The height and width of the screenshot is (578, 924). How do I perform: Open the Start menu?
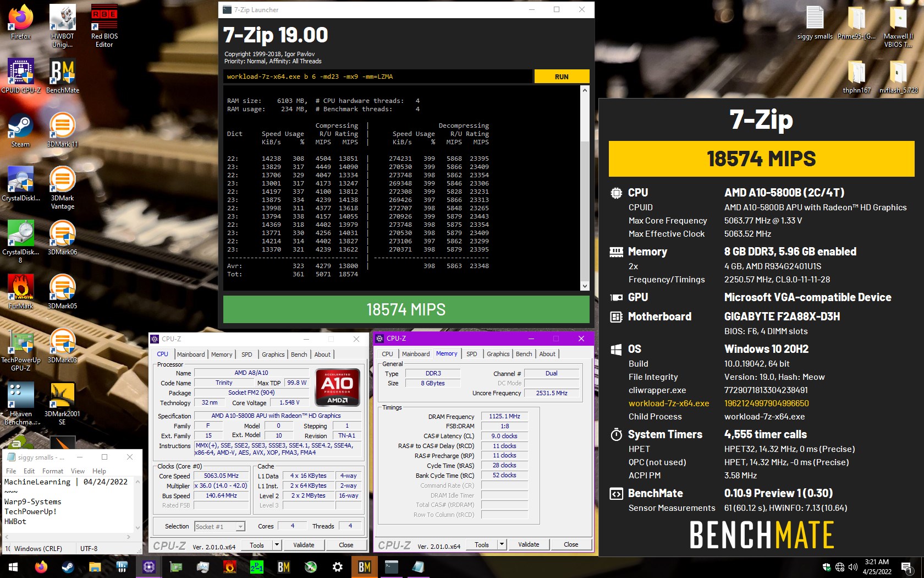pos(13,566)
